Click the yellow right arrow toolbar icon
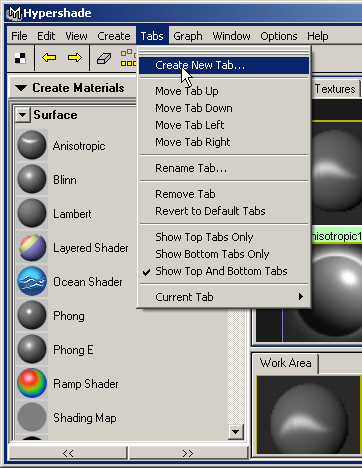 click(74, 58)
